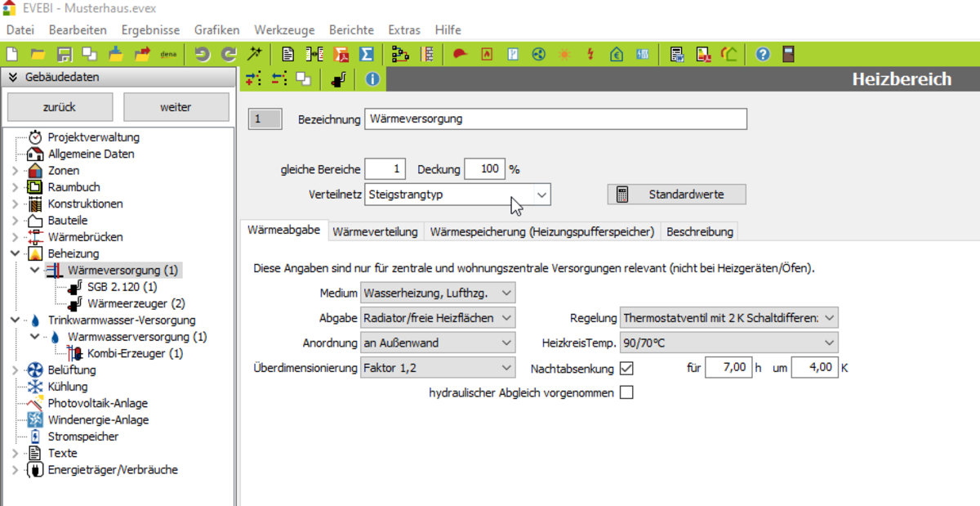
Task: Open the HeizkreisTemp. dropdown
Action: pos(829,343)
